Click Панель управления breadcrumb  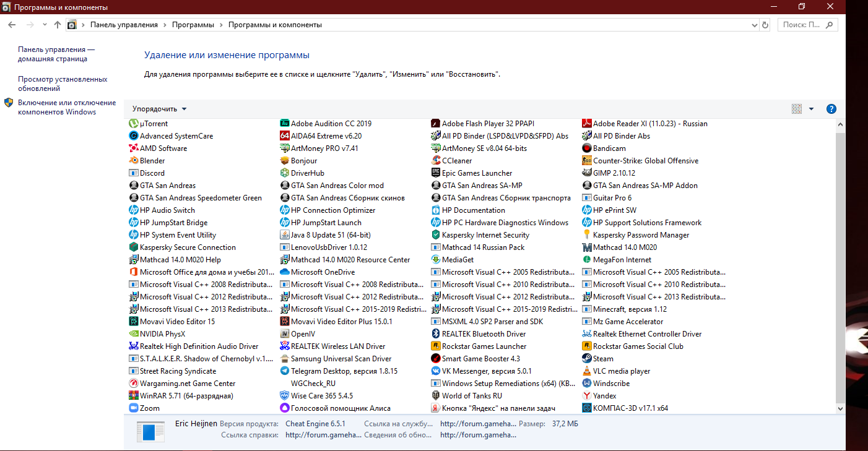[124, 25]
